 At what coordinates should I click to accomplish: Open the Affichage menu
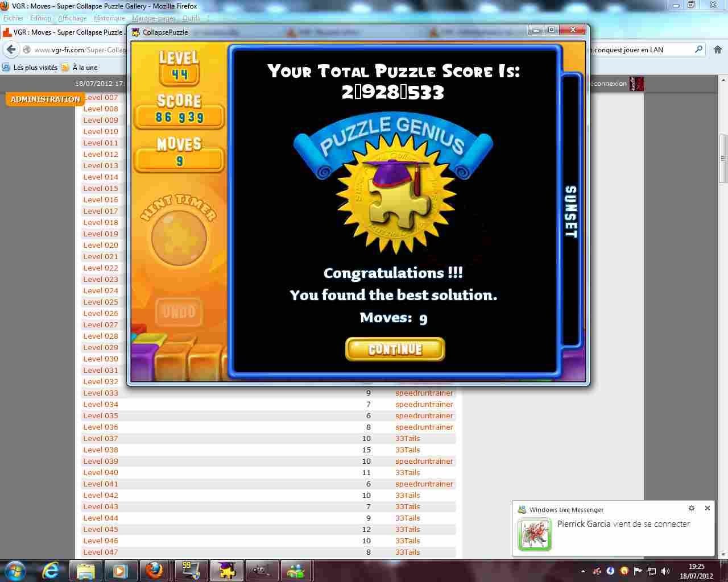pos(72,18)
